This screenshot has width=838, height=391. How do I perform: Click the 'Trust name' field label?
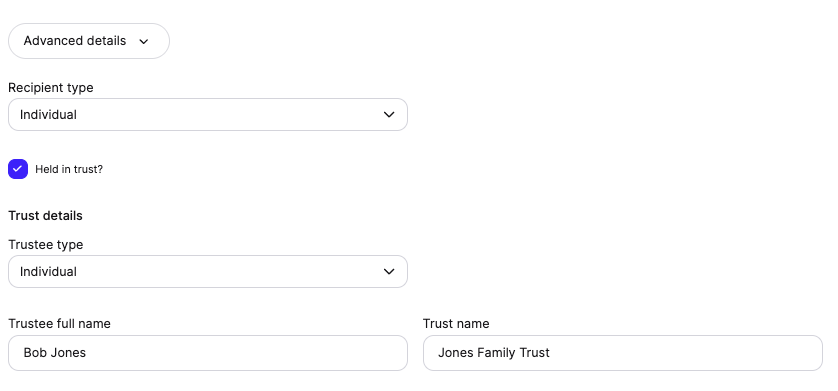(x=456, y=324)
